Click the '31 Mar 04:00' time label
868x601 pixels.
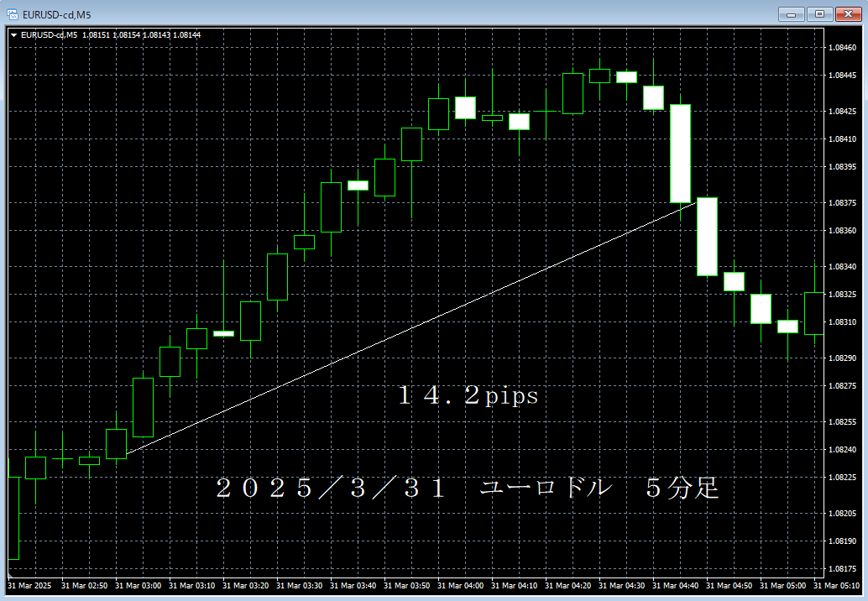click(x=460, y=586)
